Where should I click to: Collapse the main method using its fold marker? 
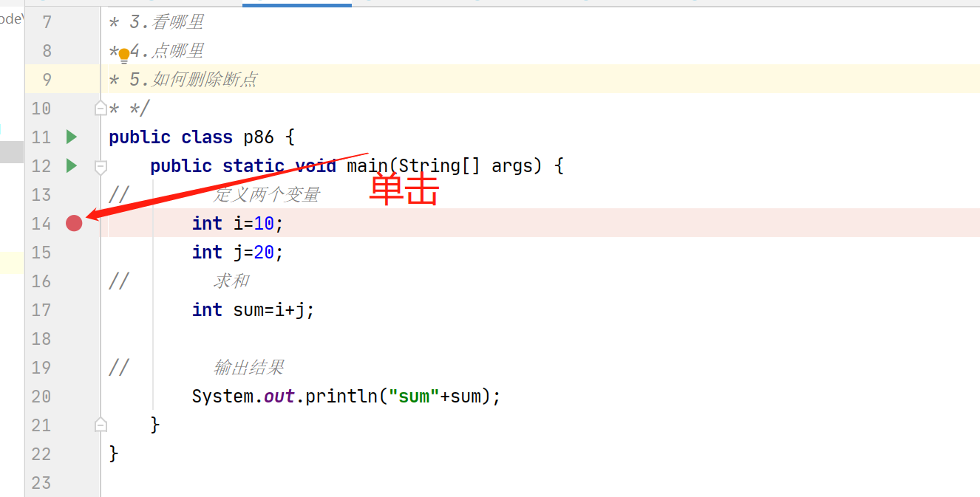click(x=101, y=167)
